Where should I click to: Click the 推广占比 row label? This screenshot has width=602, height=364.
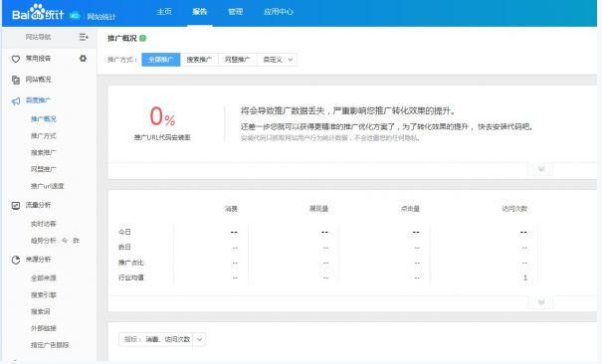pos(131,263)
